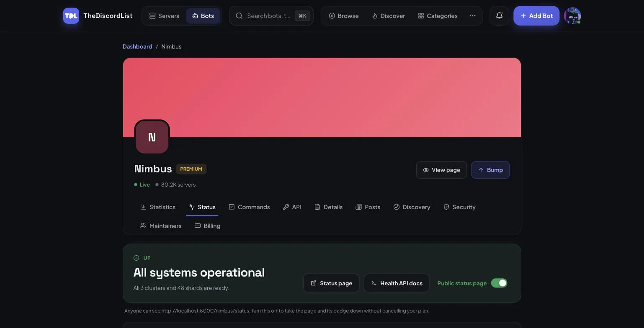Open the Statistics tab
Viewport: 644px width, 328px height.
point(158,207)
